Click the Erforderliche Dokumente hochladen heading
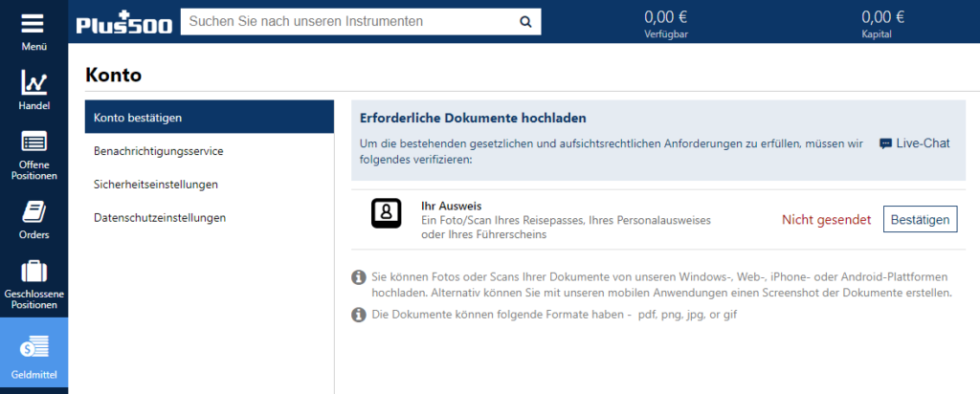The height and width of the screenshot is (394, 980). [x=473, y=118]
